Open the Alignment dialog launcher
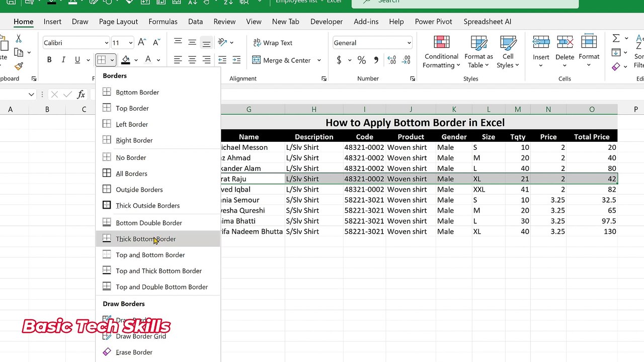Viewport: 644px width, 362px height. pos(324,79)
